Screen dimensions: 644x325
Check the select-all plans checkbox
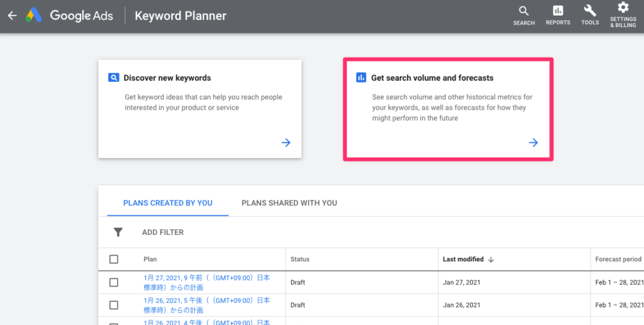[x=114, y=259]
